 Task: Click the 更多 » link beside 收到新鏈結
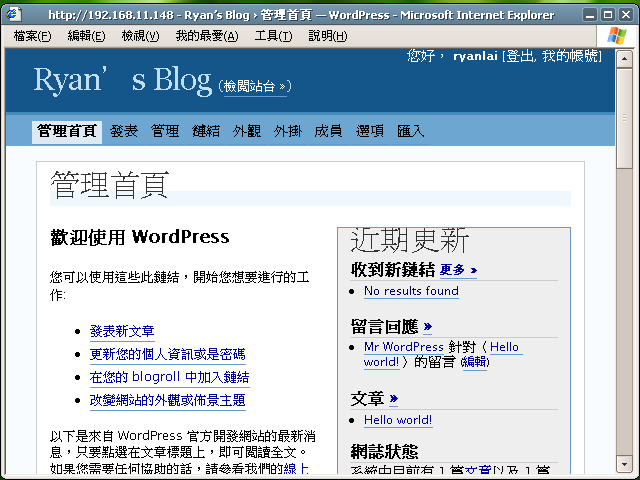pyautogui.click(x=458, y=270)
